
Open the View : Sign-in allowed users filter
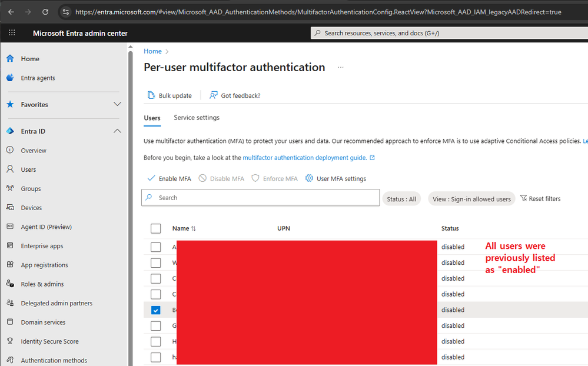click(471, 199)
